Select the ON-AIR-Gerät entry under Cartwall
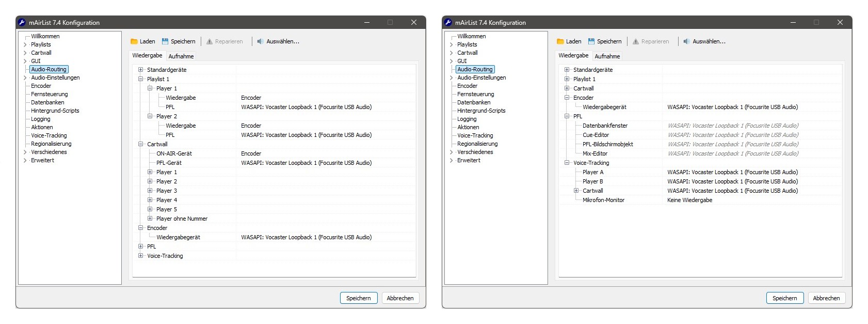This screenshot has width=868, height=324. (x=174, y=153)
